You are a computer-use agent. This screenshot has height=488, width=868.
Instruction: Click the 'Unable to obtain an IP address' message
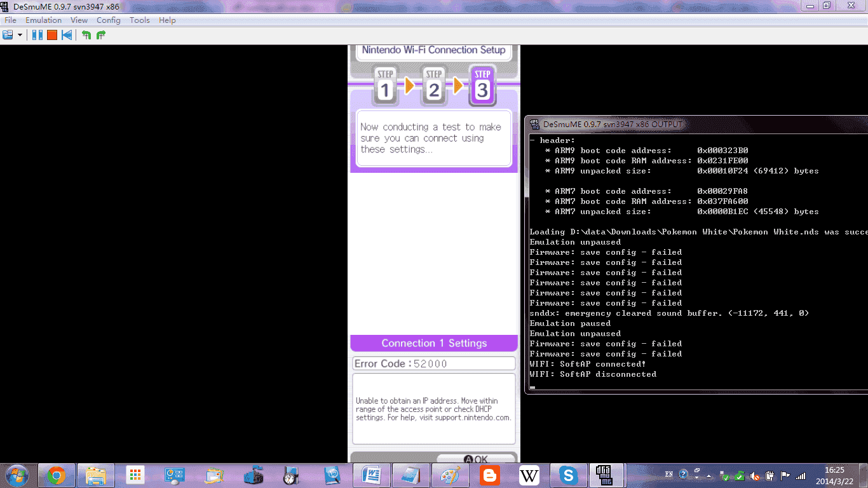433,409
